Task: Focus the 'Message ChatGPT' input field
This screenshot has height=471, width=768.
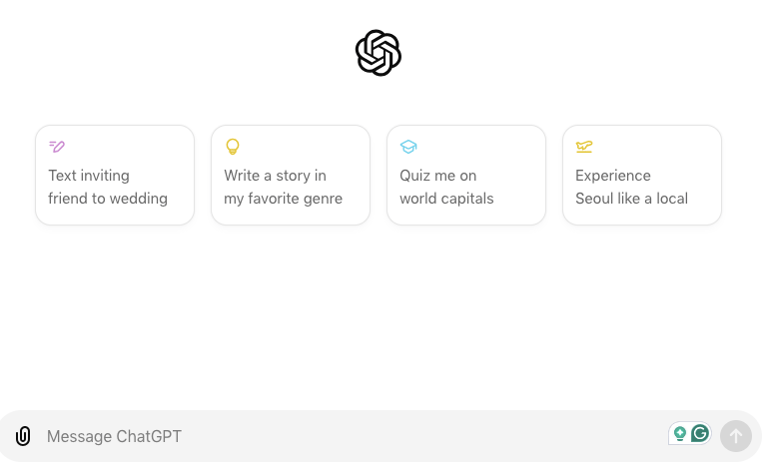Action: pos(350,436)
